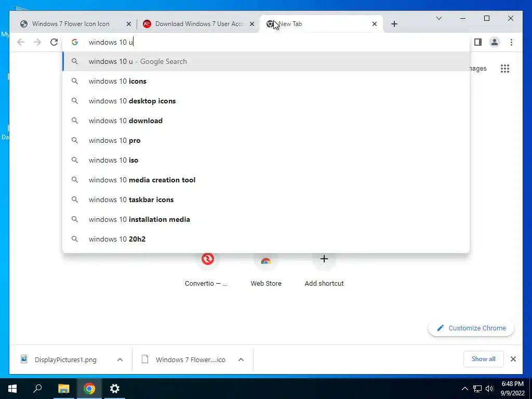Choose 'windows 10 20h2' suggestion

[x=267, y=239]
